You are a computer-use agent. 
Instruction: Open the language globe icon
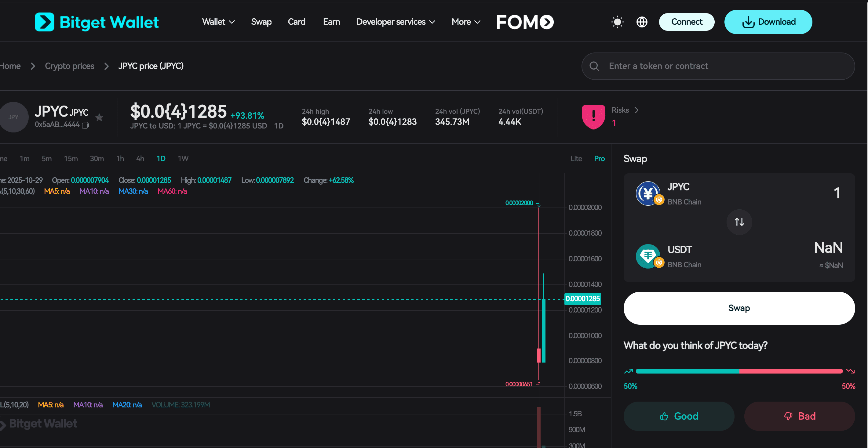point(642,22)
